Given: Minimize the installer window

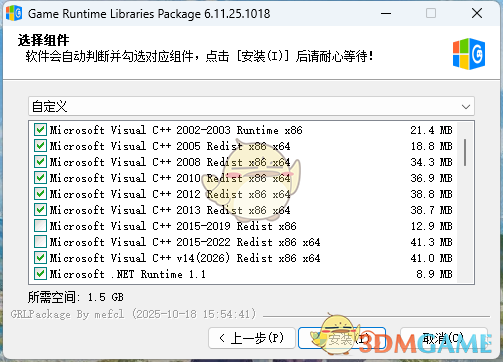Looking at the screenshot, I should [386, 13].
